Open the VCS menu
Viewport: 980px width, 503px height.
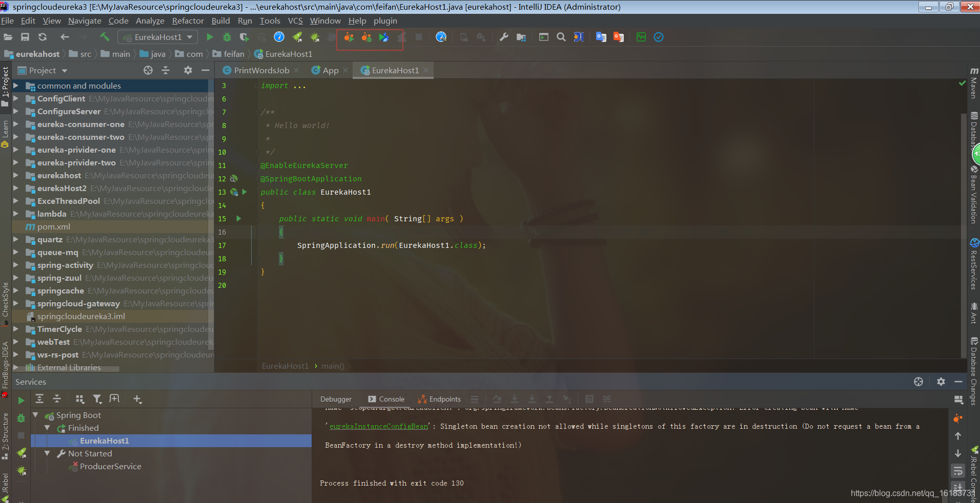pos(295,20)
